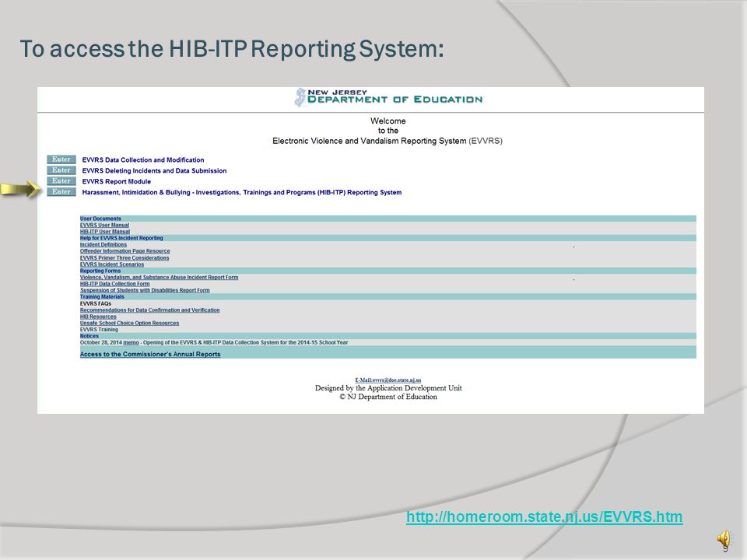Open homeroom.state.nj.us/EVVRS.htm link
This screenshot has height=560, width=747.
pos(544,516)
